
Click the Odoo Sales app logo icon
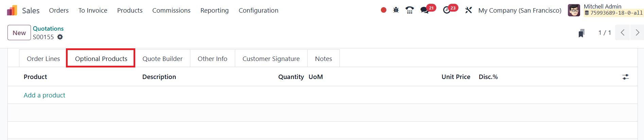coord(12,11)
